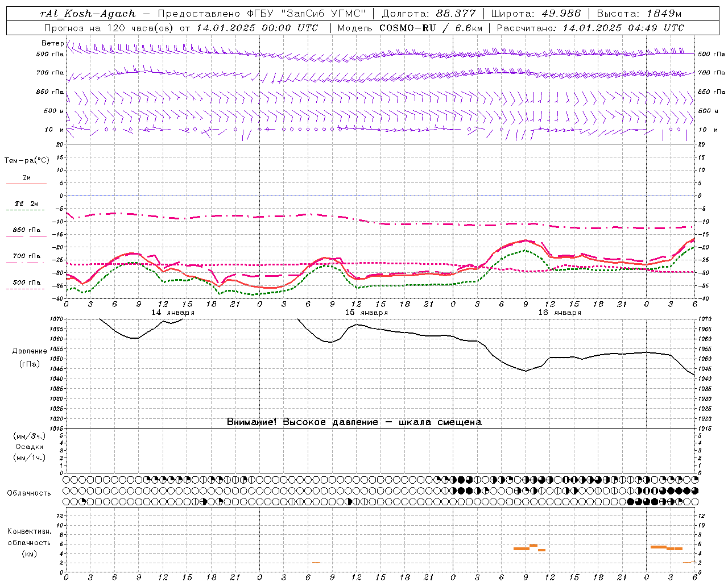The width and height of the screenshot is (728, 582).
Task: Click the Осадки precipitation label
Action: [30, 447]
